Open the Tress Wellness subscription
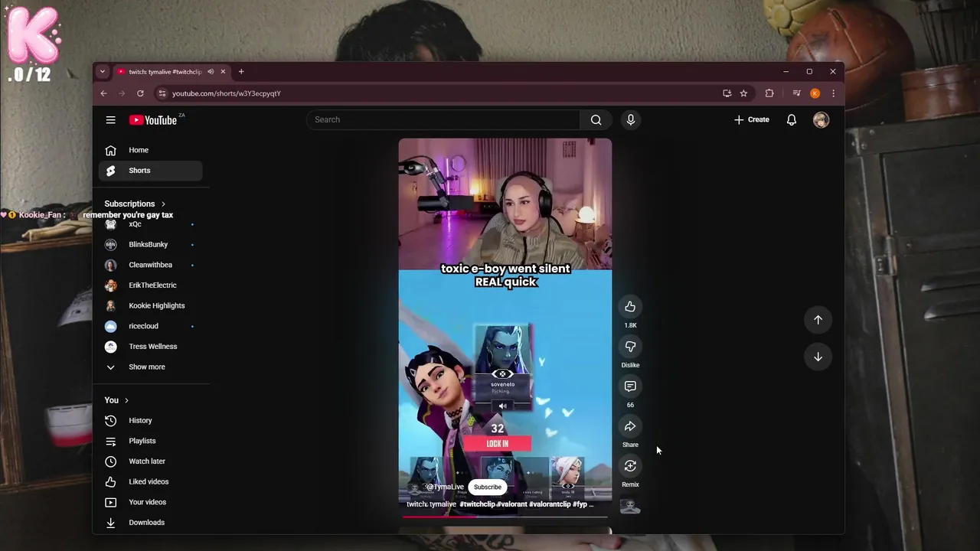This screenshot has width=980, height=551. click(150, 347)
